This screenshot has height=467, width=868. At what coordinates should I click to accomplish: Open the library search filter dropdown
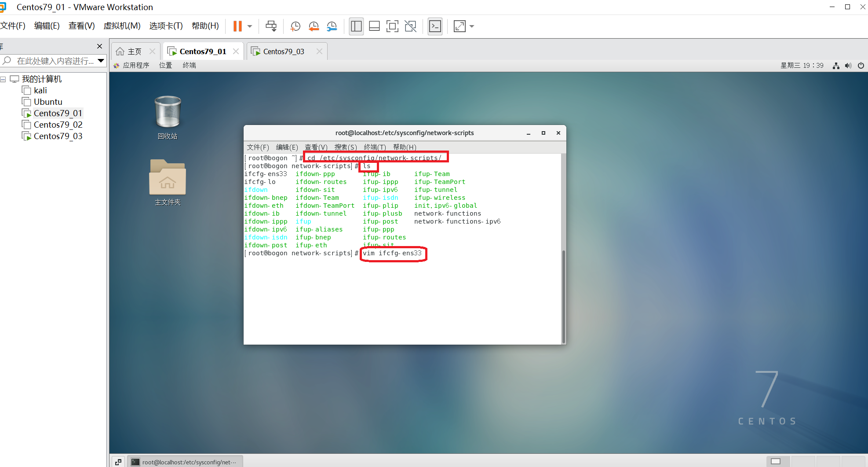click(x=101, y=61)
